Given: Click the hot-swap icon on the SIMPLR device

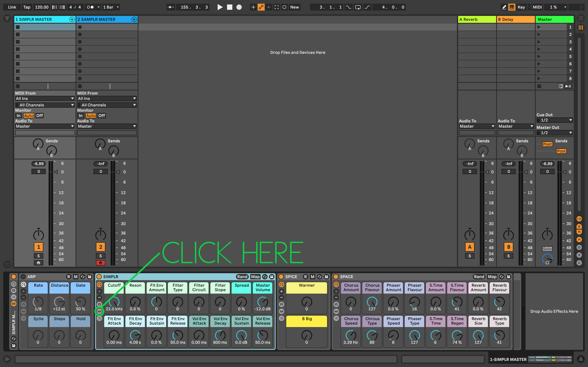Looking at the screenshot, I should coord(264,277).
